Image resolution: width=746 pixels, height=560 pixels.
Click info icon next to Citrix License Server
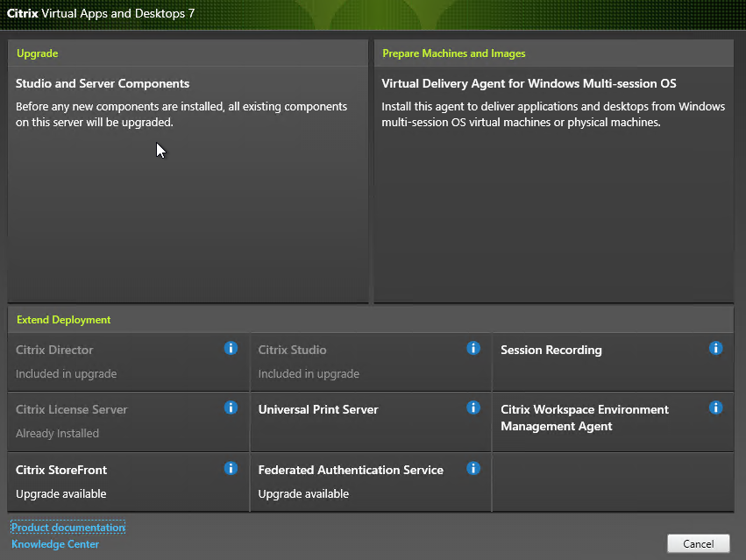pos(231,408)
